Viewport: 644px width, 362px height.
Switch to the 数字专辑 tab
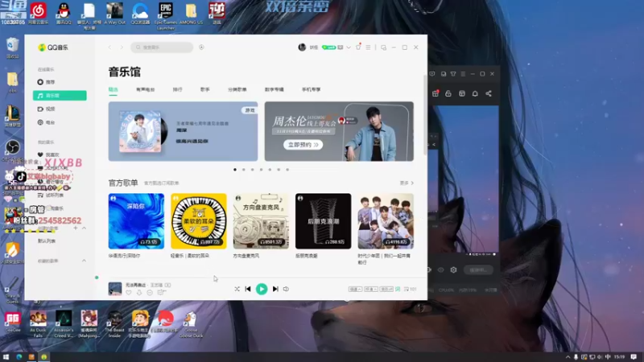tap(275, 89)
